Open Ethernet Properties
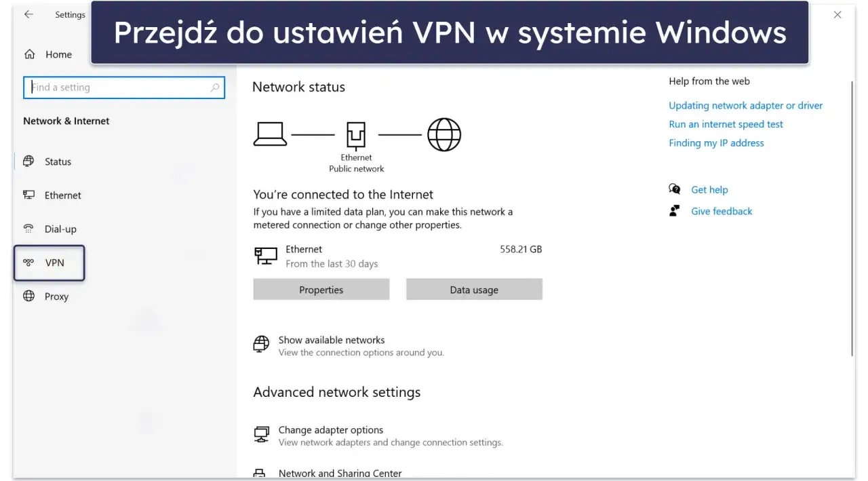This screenshot has width=868, height=481. [321, 289]
